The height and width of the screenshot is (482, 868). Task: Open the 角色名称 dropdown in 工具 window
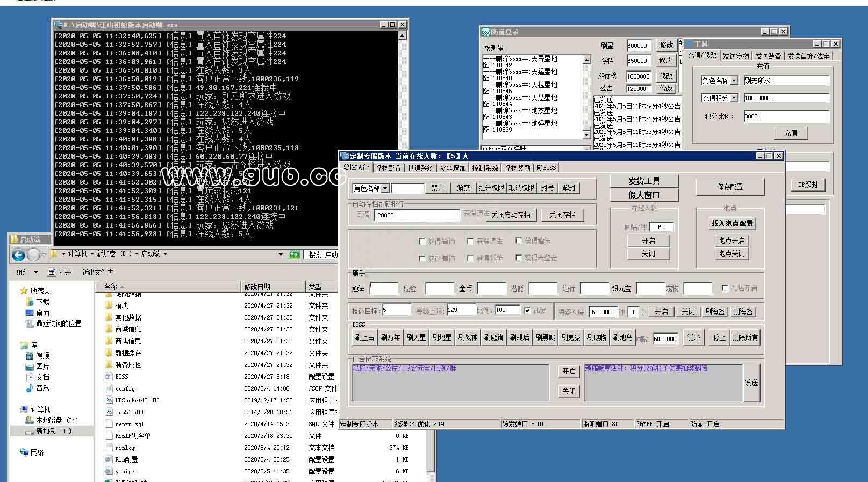(734, 81)
